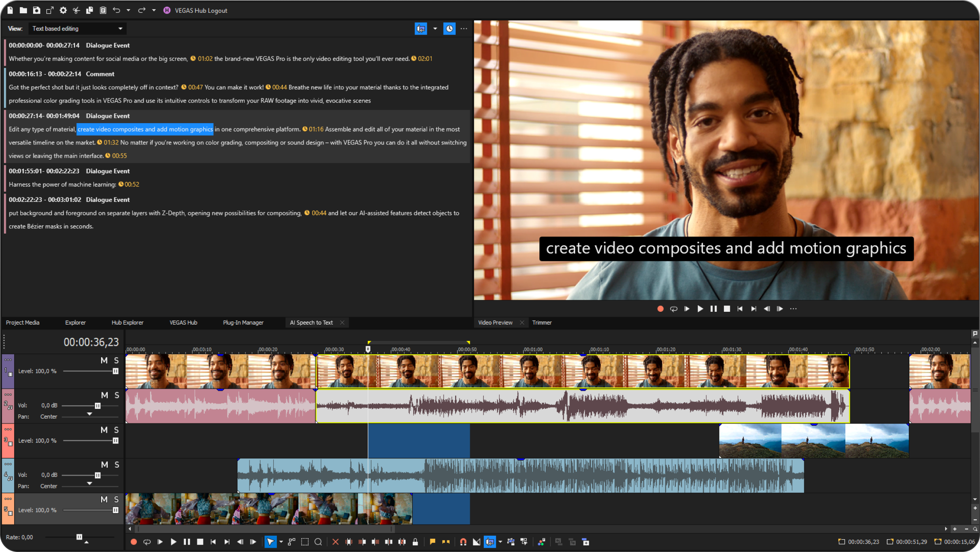
Task: Mute the first audio track
Action: 103,394
